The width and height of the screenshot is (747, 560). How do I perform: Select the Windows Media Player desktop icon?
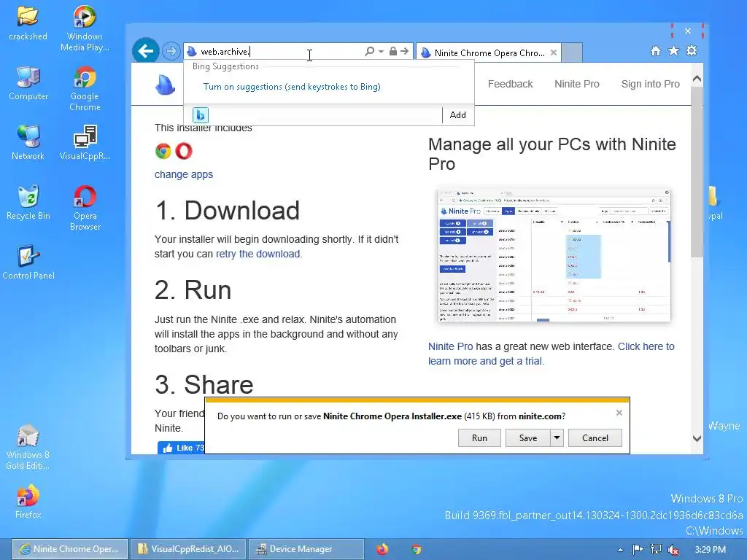pyautogui.click(x=85, y=28)
